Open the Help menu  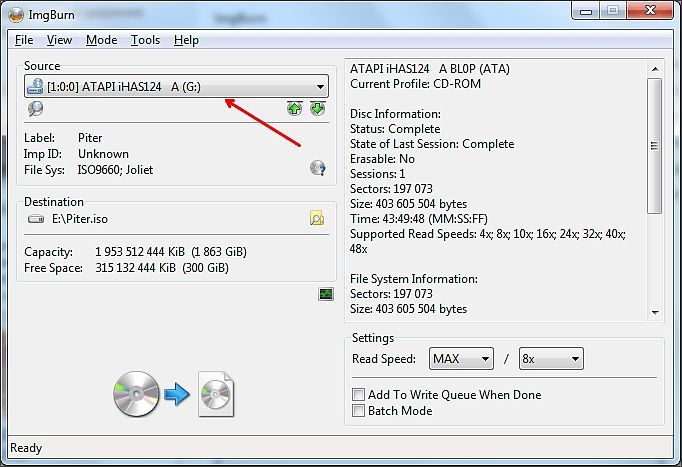(x=186, y=40)
